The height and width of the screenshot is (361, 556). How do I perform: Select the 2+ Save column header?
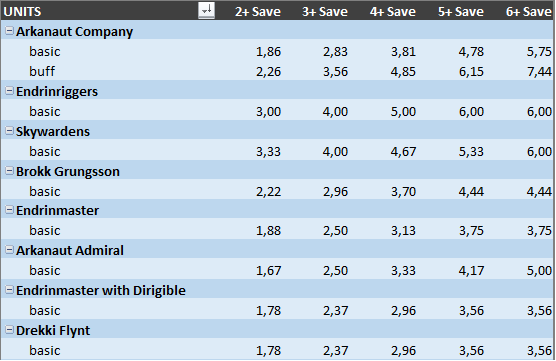(x=258, y=12)
